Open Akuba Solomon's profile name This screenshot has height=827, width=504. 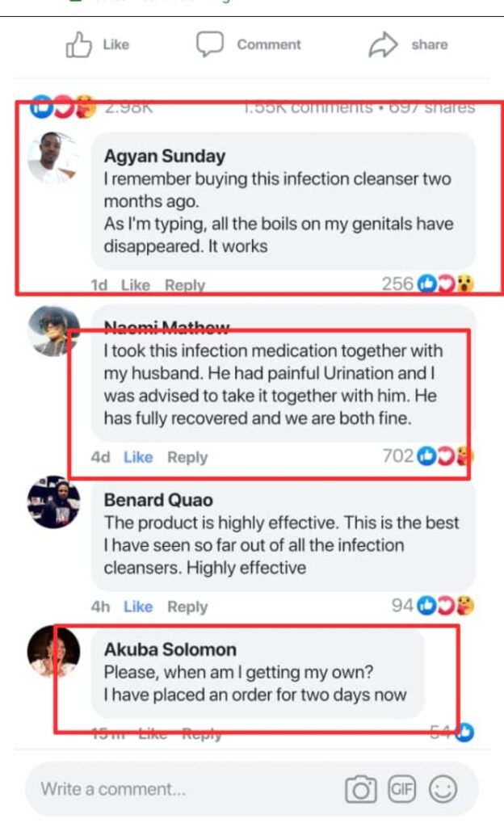click(x=170, y=649)
